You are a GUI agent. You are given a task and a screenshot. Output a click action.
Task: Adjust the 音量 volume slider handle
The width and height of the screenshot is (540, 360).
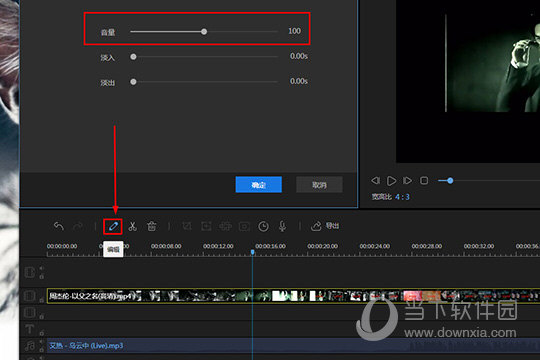coord(204,32)
